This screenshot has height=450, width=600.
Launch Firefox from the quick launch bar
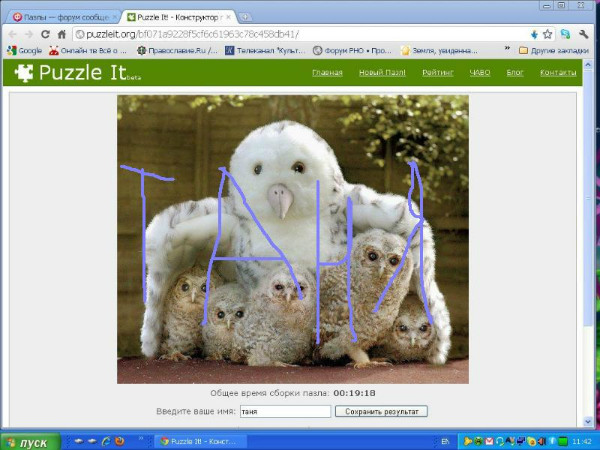coord(119,441)
